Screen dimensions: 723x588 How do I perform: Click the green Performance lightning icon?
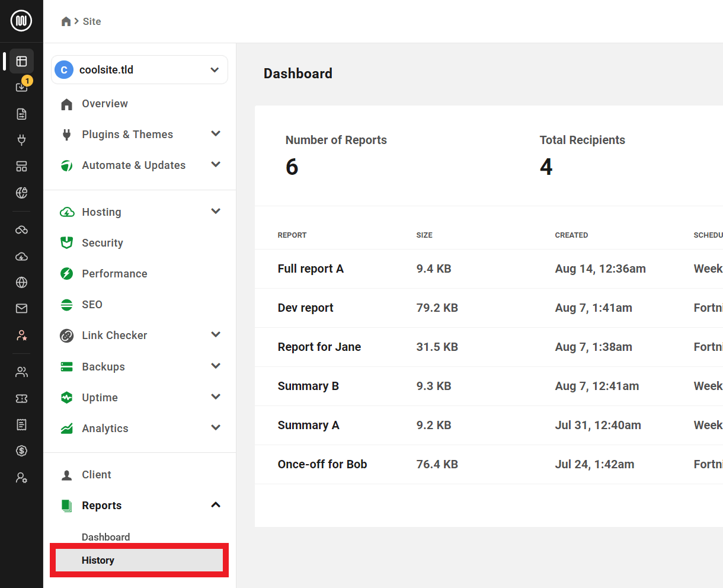(67, 273)
